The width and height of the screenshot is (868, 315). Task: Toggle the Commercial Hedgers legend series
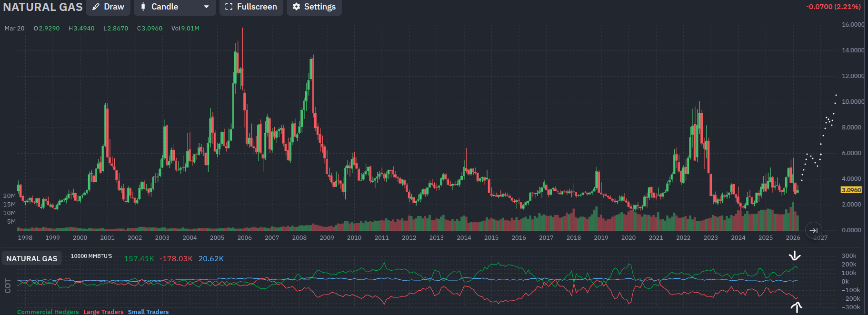tap(48, 312)
